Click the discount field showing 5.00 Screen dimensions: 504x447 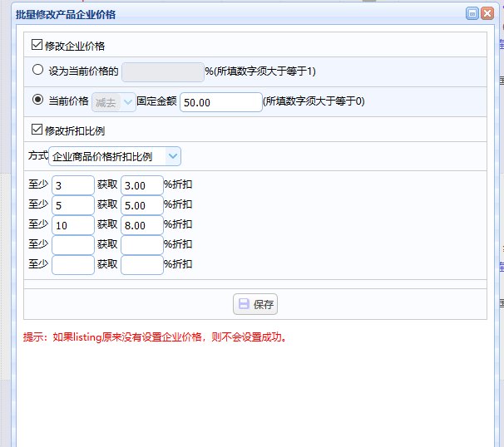(x=142, y=205)
